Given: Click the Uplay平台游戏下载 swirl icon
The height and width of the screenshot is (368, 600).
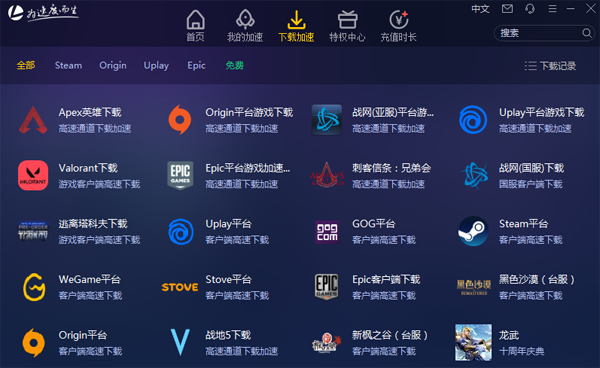Looking at the screenshot, I should pyautogui.click(x=473, y=120).
